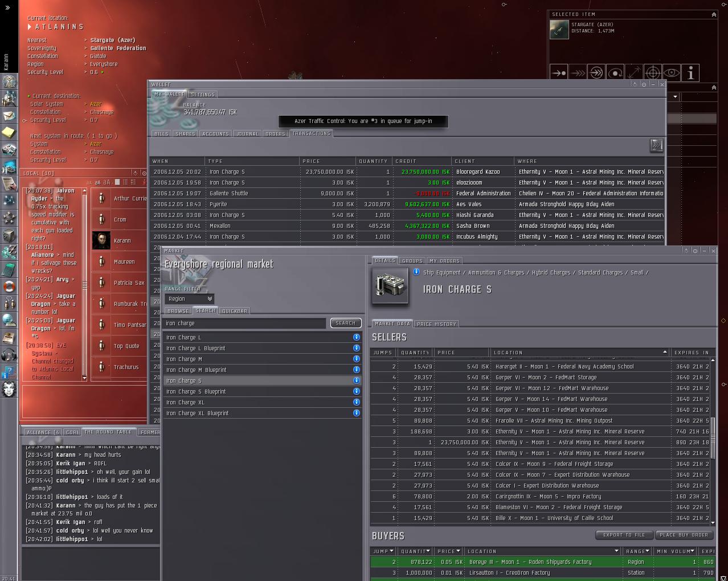Click the Export to File button
Screen dimensions: 728x581
[624, 535]
